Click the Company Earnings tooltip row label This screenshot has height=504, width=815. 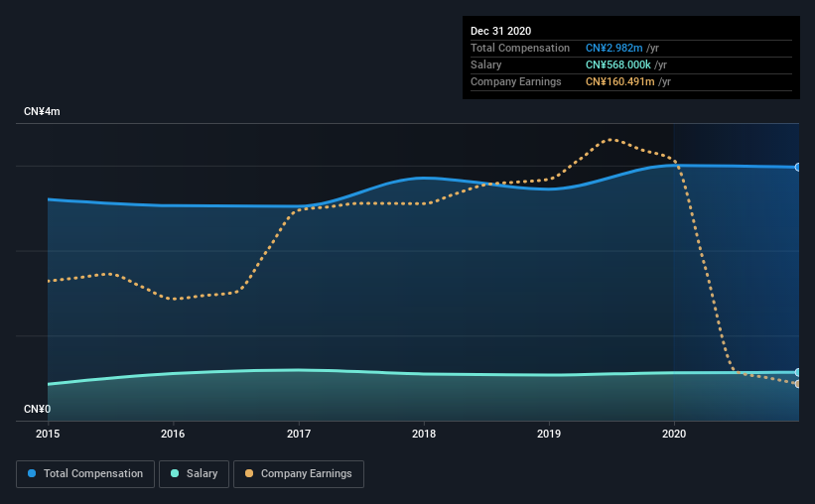515,81
